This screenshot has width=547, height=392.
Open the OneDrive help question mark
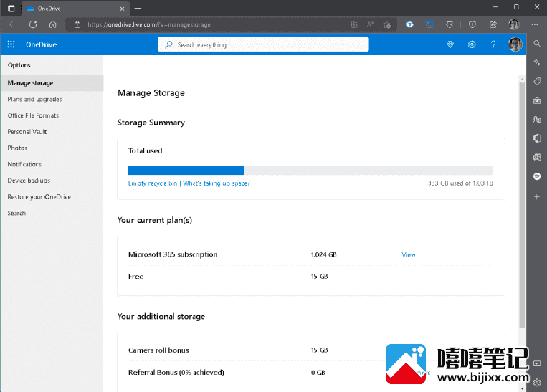493,44
